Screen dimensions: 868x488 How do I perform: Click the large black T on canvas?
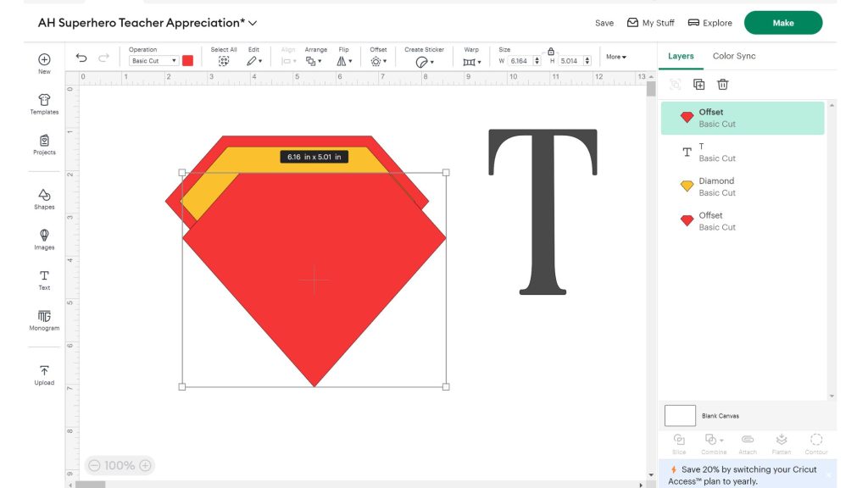(542, 212)
